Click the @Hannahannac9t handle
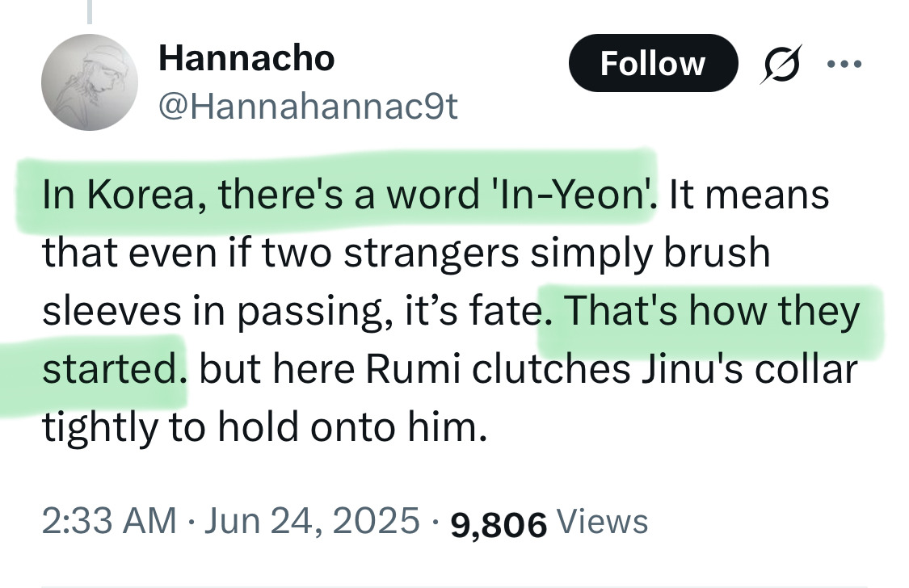Image resolution: width=909 pixels, height=588 pixels. pyautogui.click(x=309, y=107)
